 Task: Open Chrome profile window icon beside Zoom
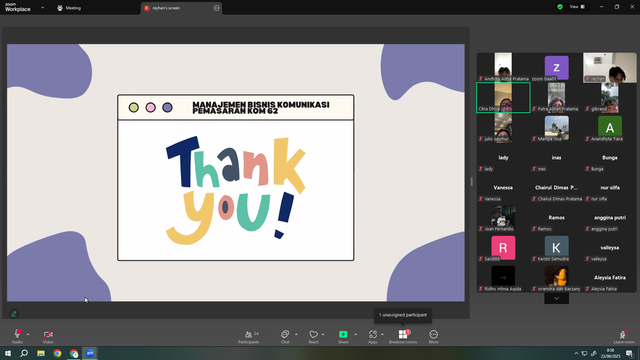[x=74, y=353]
